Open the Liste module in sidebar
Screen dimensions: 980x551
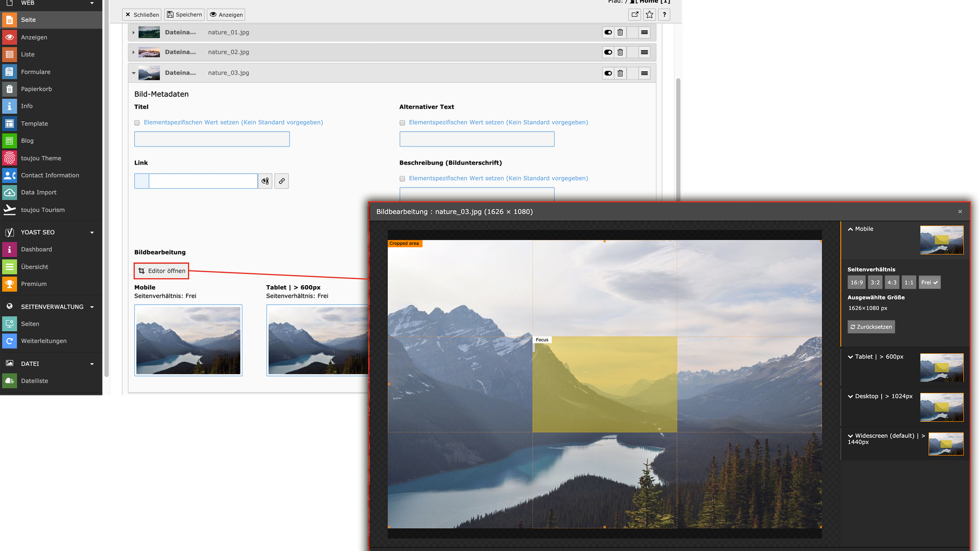(x=28, y=55)
